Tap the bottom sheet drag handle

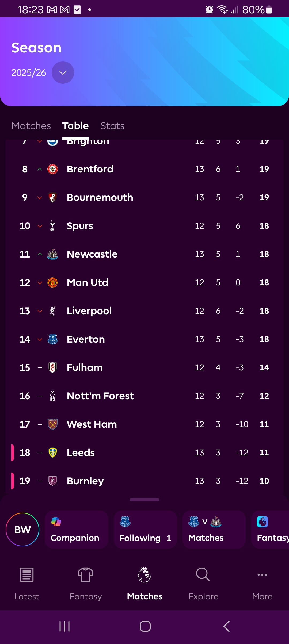144,499
